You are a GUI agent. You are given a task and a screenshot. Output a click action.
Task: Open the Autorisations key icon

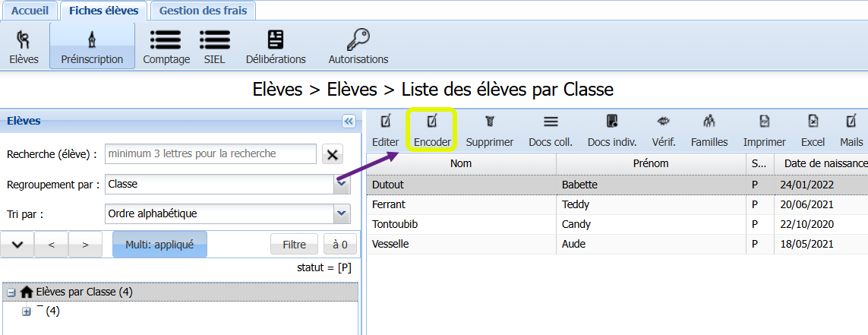358,40
